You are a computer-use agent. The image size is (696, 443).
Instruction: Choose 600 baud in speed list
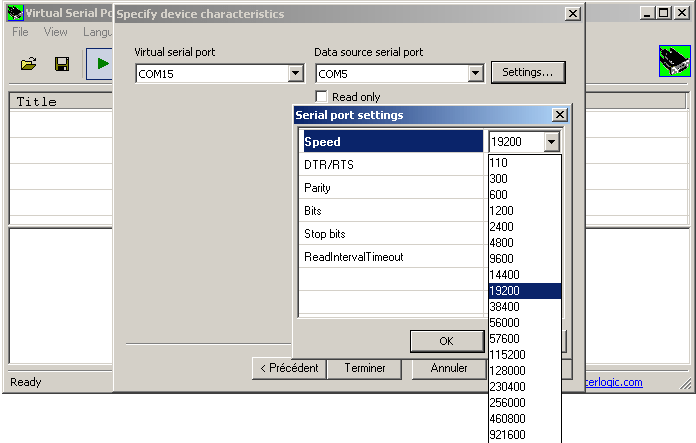tap(525, 195)
